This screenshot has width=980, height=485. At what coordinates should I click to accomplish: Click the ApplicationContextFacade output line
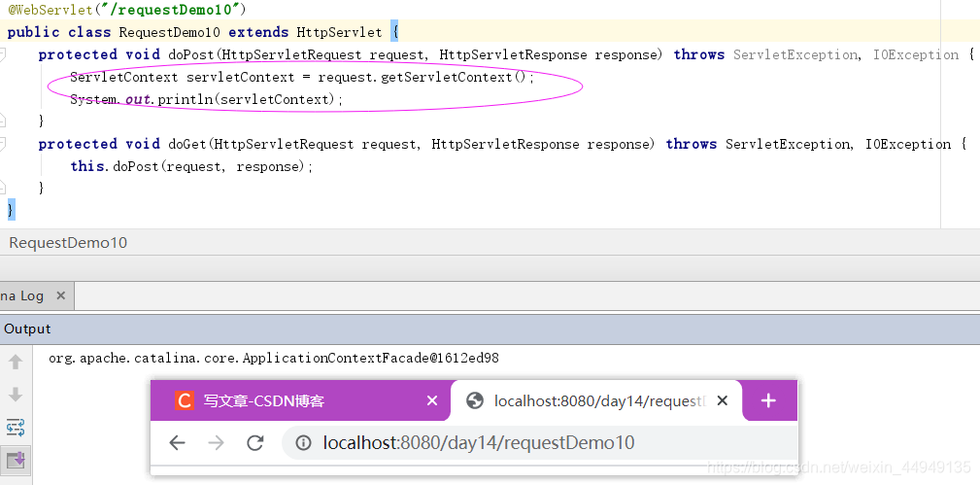click(274, 359)
